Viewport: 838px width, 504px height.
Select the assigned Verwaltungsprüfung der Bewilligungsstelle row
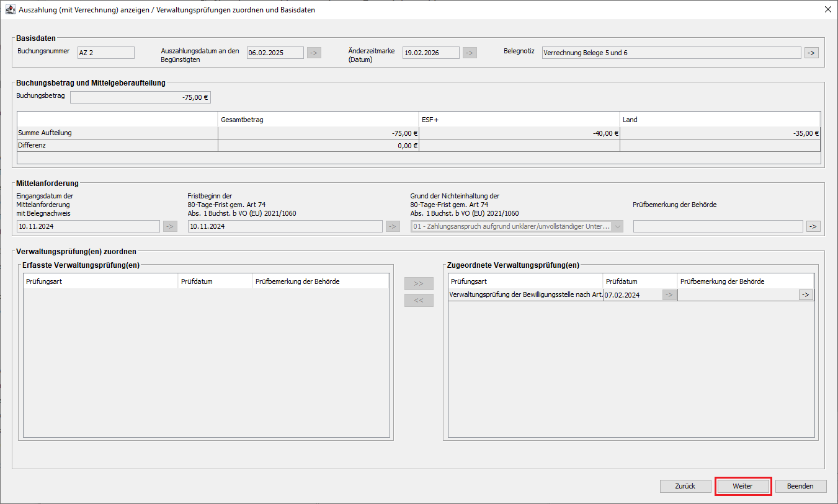(525, 295)
